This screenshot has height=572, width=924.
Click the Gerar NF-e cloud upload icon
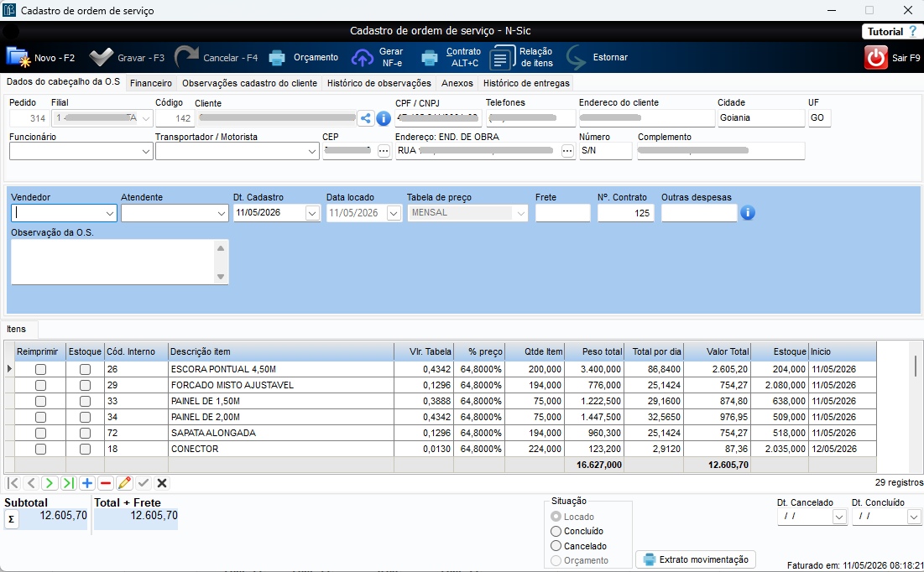point(363,58)
